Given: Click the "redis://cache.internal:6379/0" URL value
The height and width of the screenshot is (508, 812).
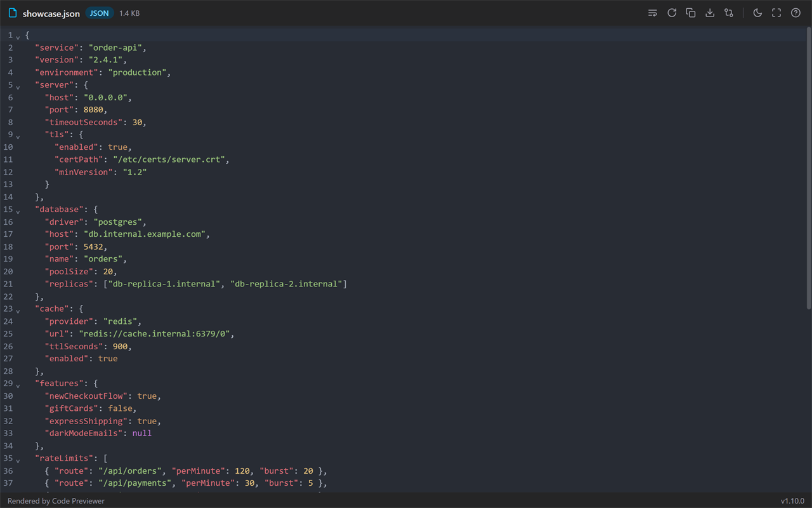Looking at the screenshot, I should pyautogui.click(x=154, y=333).
